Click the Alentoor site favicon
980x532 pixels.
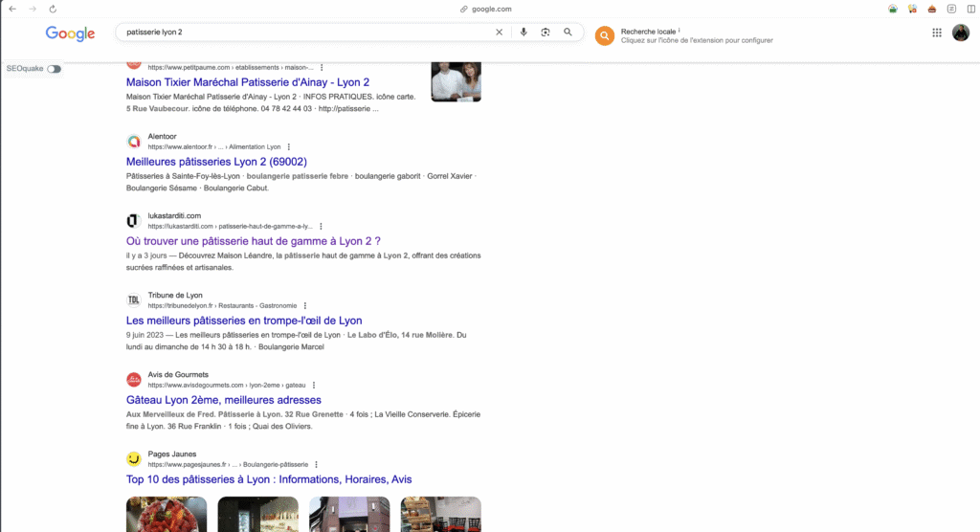point(134,142)
